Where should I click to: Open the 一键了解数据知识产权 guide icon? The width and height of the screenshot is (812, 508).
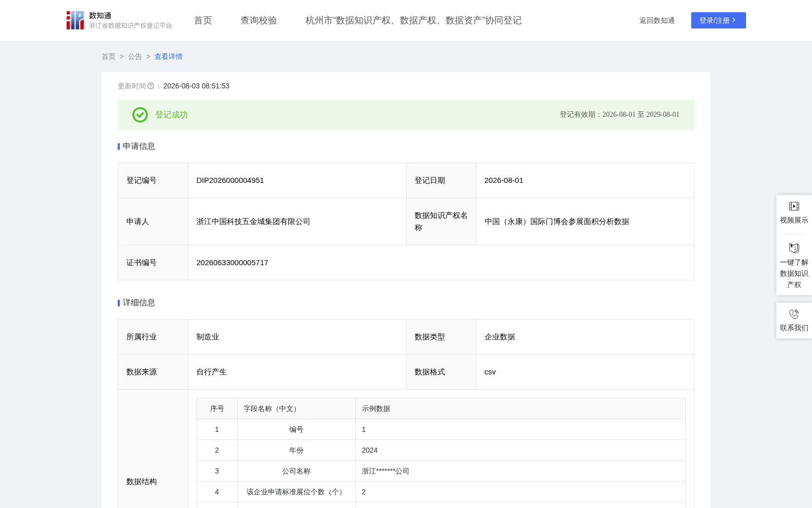pyautogui.click(x=794, y=248)
